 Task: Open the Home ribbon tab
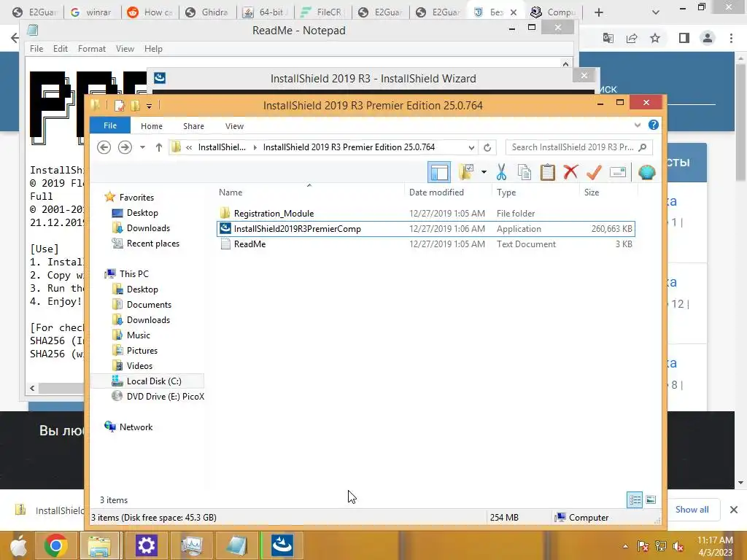click(152, 126)
